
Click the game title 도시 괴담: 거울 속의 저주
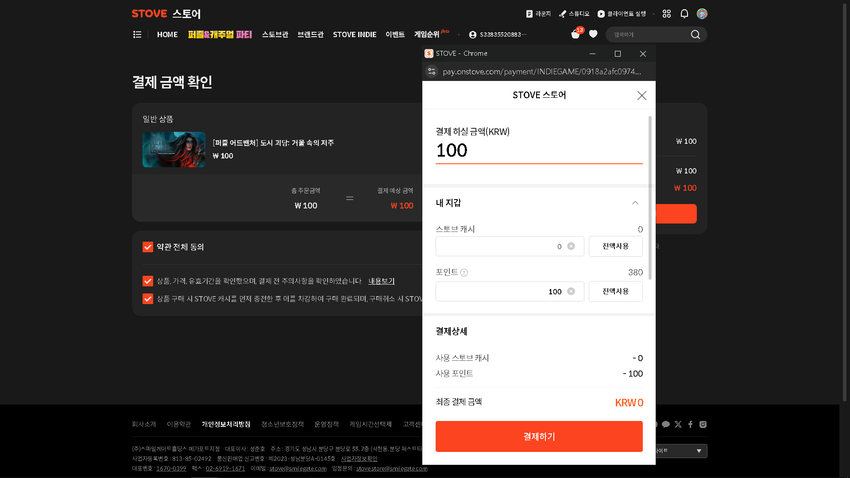pos(273,143)
